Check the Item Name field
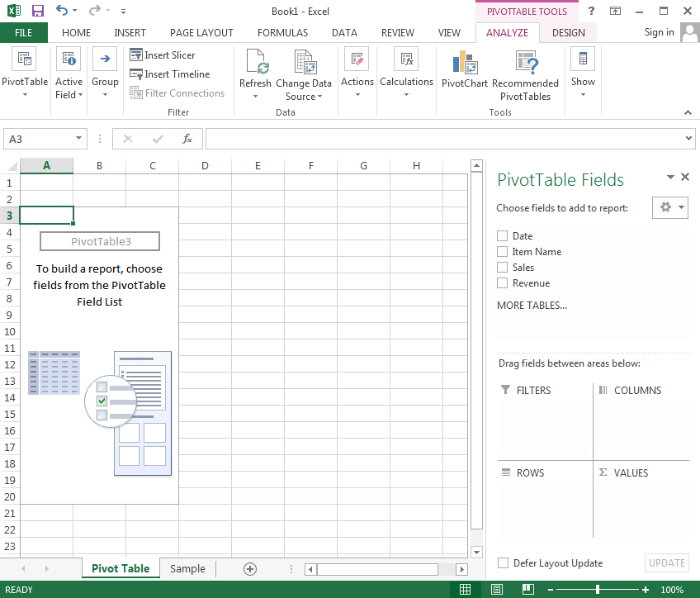Screen dimensions: 700x598 point(502,251)
